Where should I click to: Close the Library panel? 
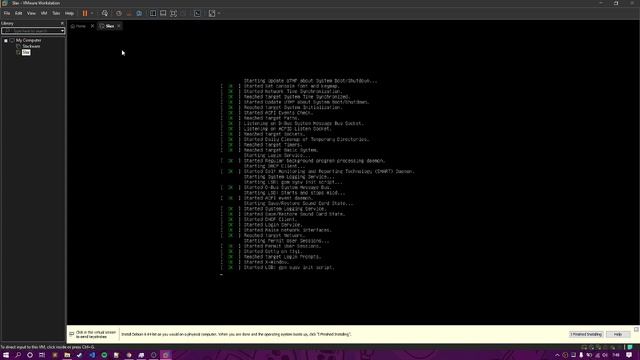(x=62, y=24)
